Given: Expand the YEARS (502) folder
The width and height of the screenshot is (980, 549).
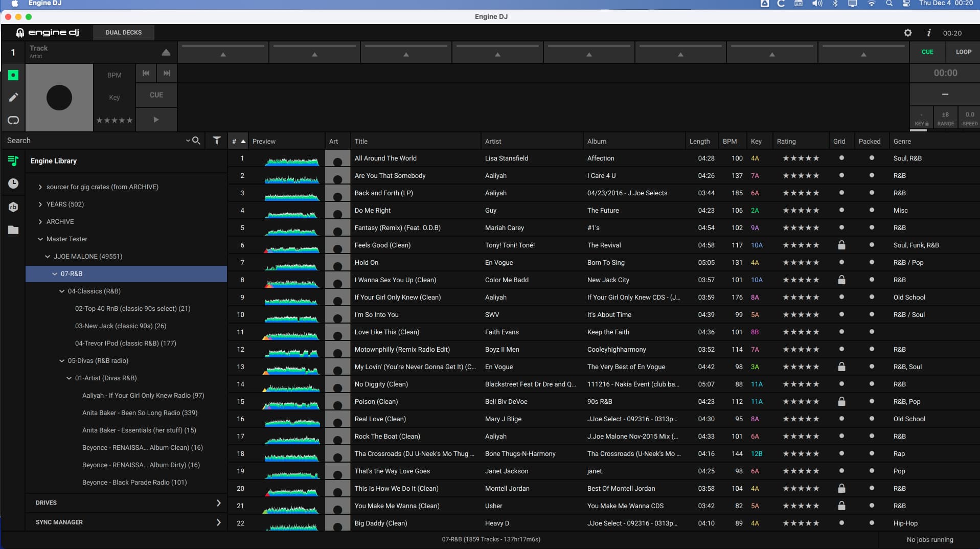Looking at the screenshot, I should (40, 204).
